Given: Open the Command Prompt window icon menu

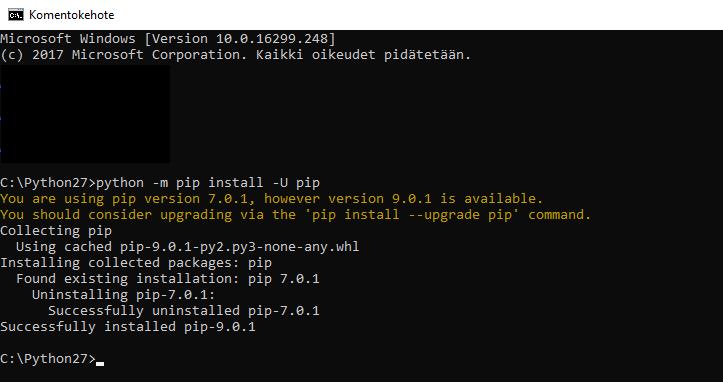Looking at the screenshot, I should click(x=16, y=15).
